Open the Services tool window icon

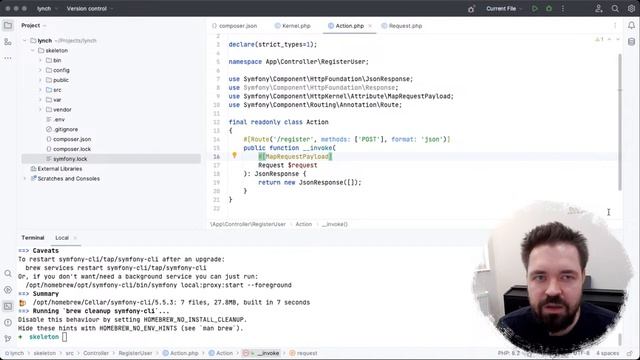8,290
